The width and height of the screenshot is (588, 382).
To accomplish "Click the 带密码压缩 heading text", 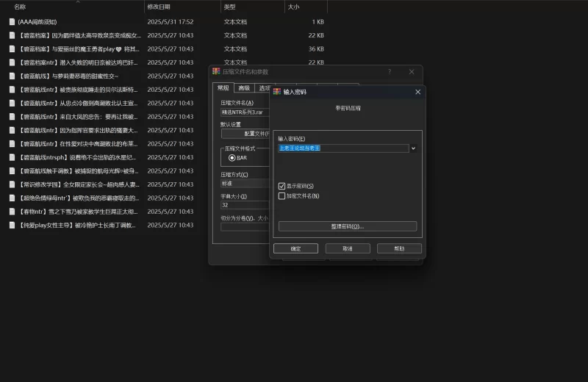I will coord(348,108).
